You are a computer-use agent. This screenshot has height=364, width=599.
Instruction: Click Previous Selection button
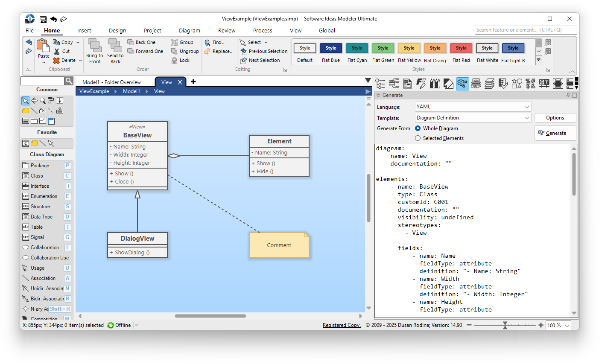point(264,51)
